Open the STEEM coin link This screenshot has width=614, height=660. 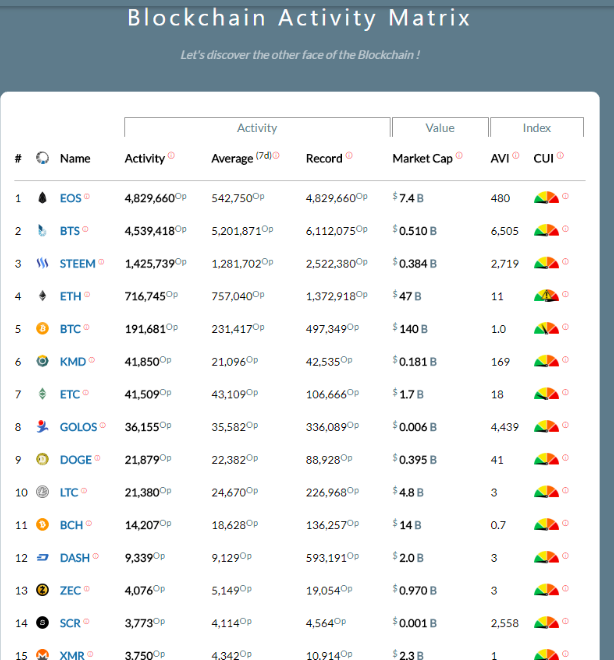pos(77,264)
